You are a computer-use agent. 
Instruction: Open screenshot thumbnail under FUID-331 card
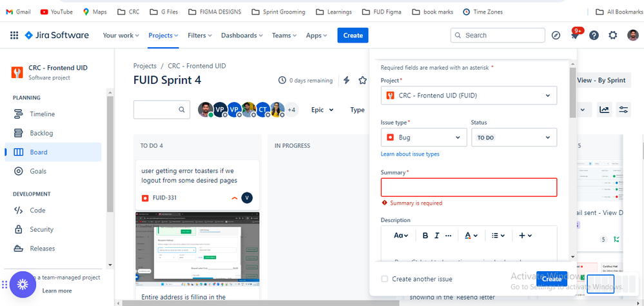197,249
